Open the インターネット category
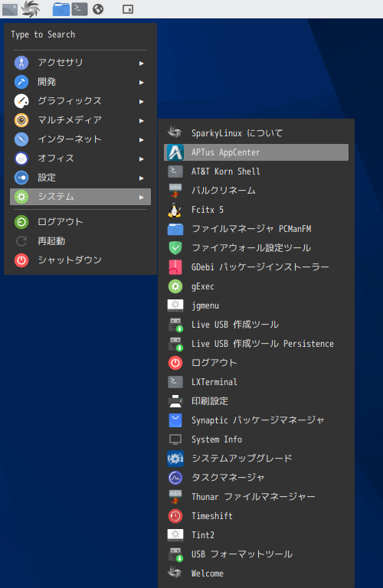Screen dimensions: 383x588 [80, 139]
